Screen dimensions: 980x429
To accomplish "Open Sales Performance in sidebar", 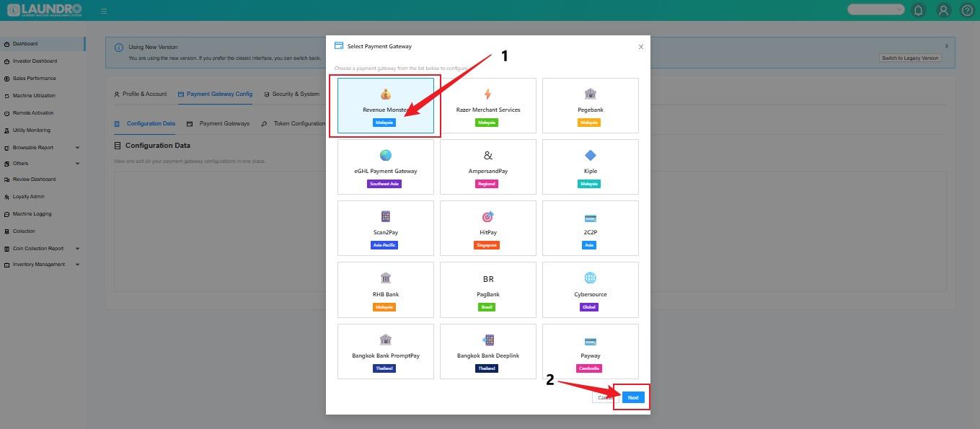I will [x=43, y=79].
